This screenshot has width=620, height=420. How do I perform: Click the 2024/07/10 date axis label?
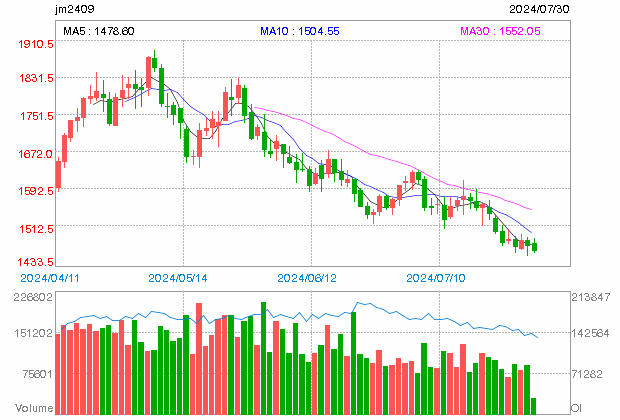[x=436, y=278]
